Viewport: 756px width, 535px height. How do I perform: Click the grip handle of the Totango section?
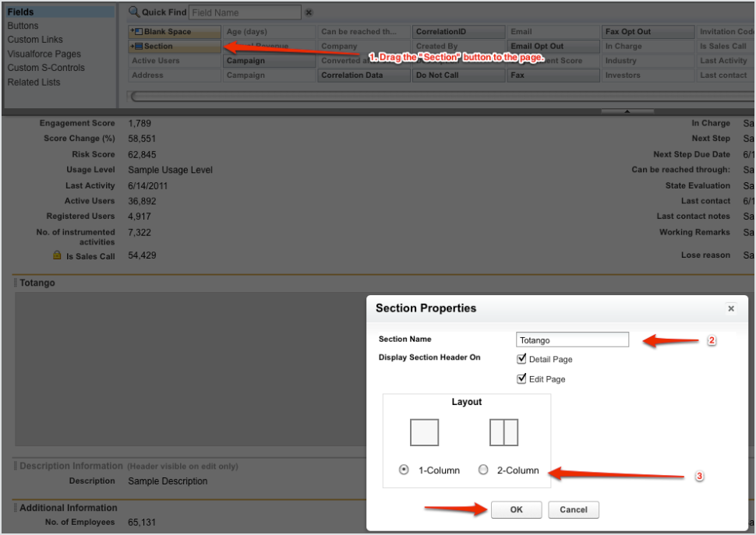point(16,282)
